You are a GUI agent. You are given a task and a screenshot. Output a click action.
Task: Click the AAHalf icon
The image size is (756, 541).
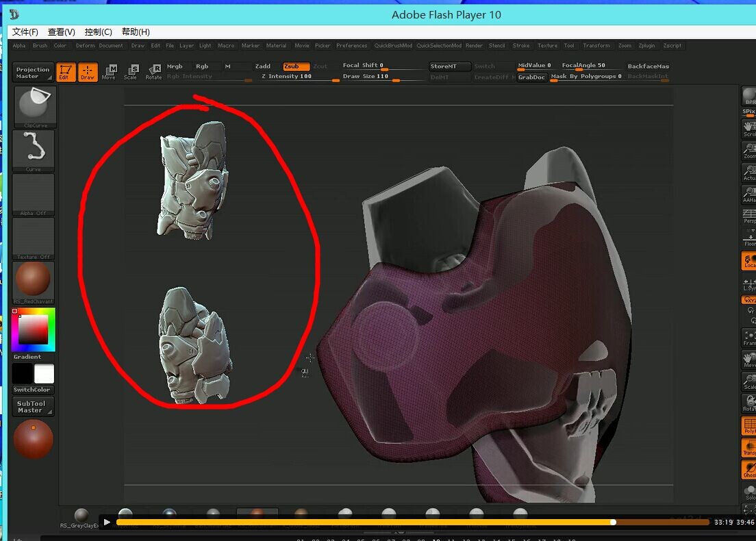pyautogui.click(x=748, y=194)
